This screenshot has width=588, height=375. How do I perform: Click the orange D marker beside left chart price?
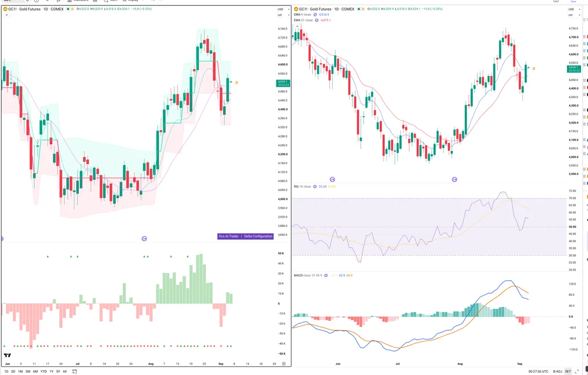pyautogui.click(x=237, y=82)
